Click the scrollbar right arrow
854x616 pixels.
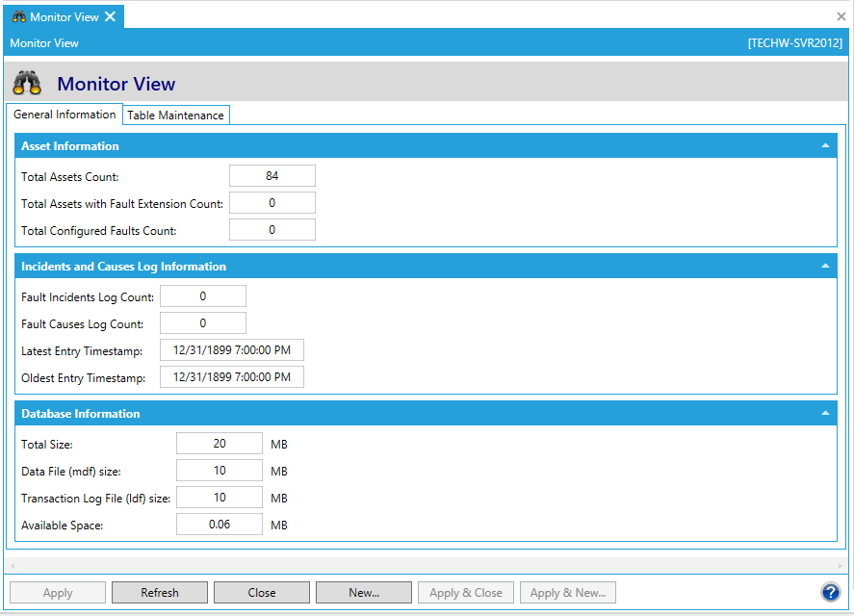coord(841,565)
